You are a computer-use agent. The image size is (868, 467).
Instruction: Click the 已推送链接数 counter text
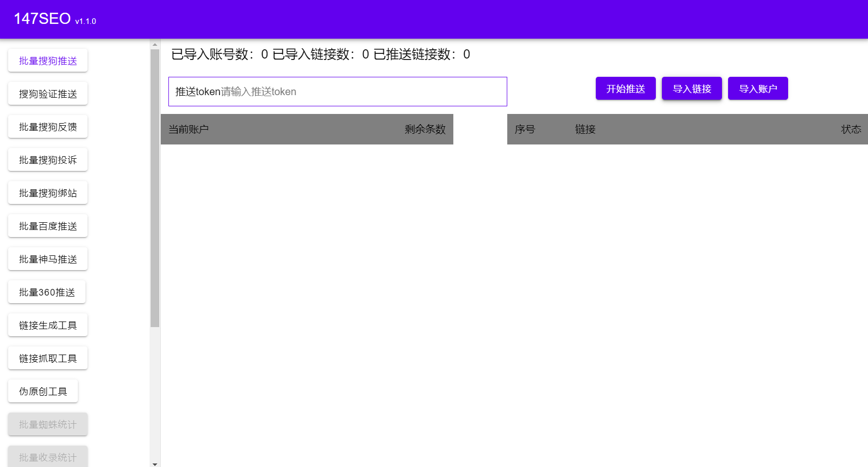pos(422,54)
